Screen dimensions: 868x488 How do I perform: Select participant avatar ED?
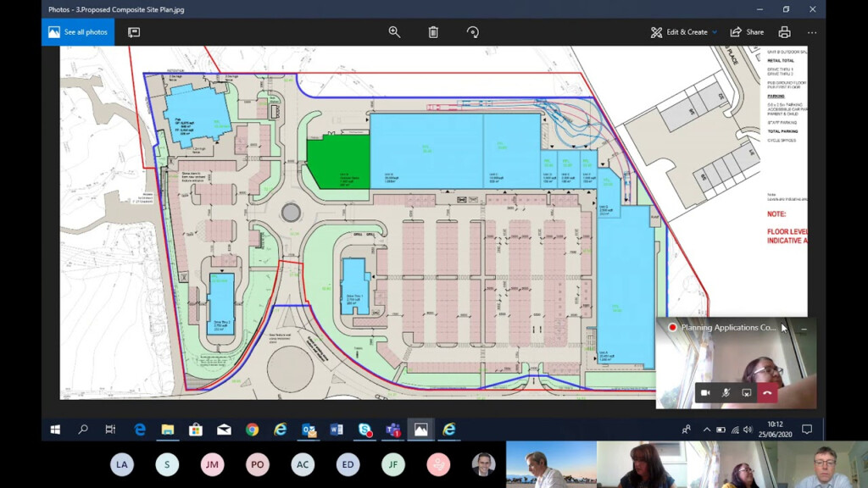[x=348, y=465]
